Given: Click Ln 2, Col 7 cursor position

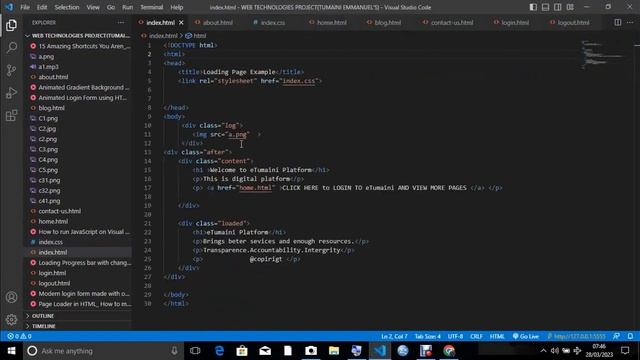Looking at the screenshot, I should (x=394, y=336).
